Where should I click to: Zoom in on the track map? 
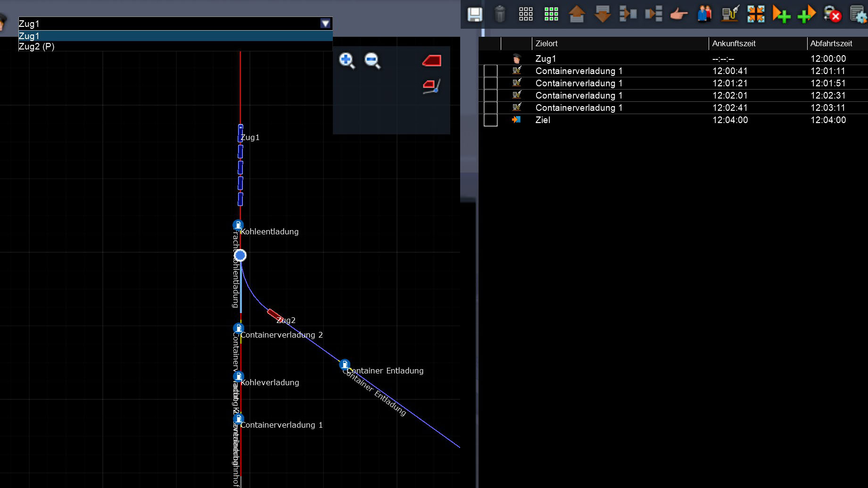347,60
